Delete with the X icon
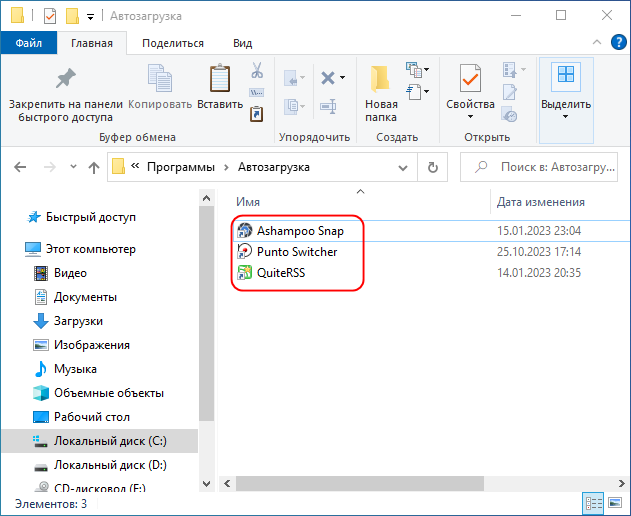The height and width of the screenshot is (516, 631). pyautogui.click(x=328, y=78)
